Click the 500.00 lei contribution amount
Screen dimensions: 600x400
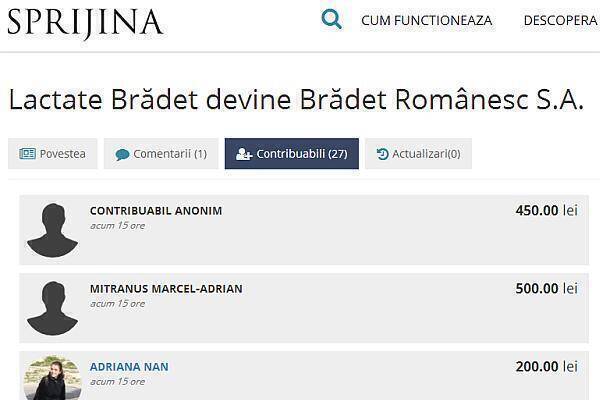click(546, 288)
